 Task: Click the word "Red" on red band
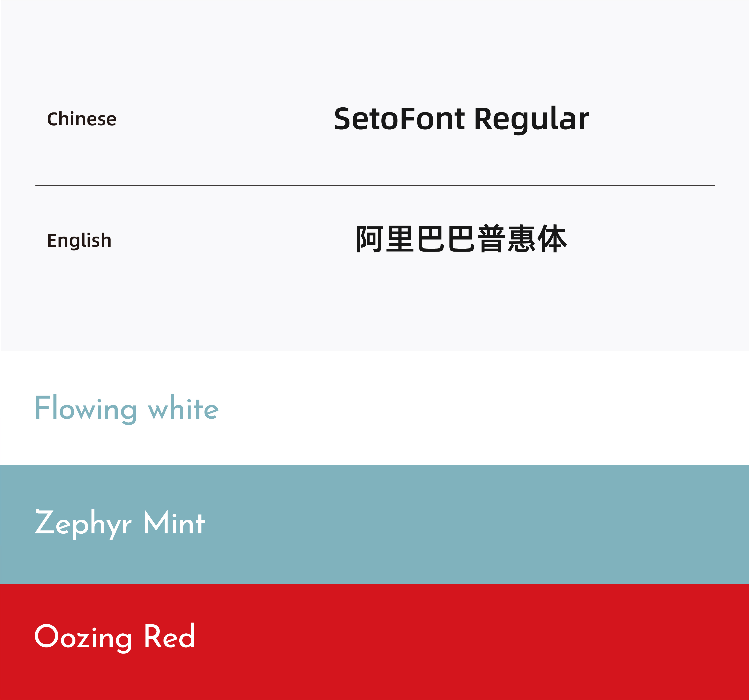pyautogui.click(x=169, y=636)
